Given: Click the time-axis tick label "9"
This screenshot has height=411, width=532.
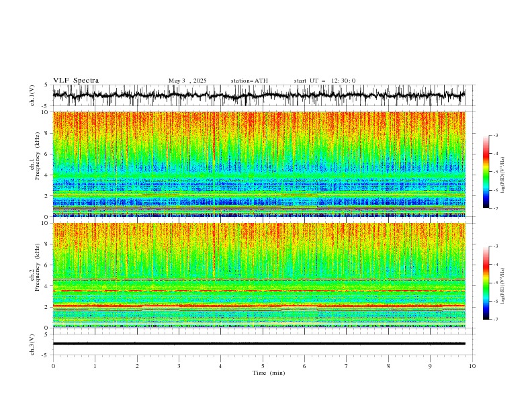Looking at the screenshot, I should pos(430,366).
